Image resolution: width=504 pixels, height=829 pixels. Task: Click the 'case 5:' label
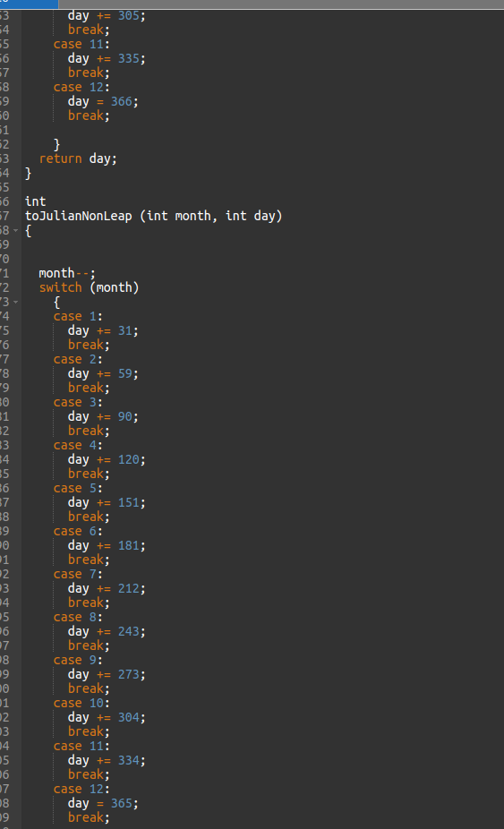click(x=78, y=488)
